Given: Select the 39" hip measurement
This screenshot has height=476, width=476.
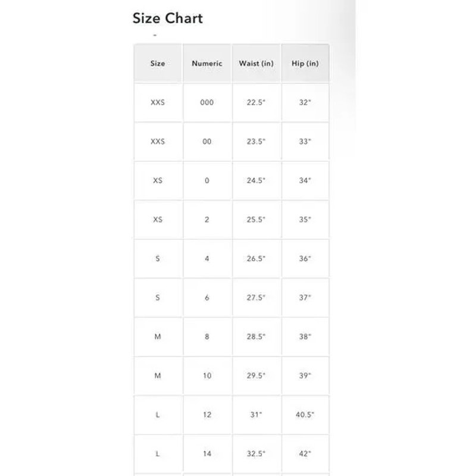Looking at the screenshot, I should click(305, 376).
